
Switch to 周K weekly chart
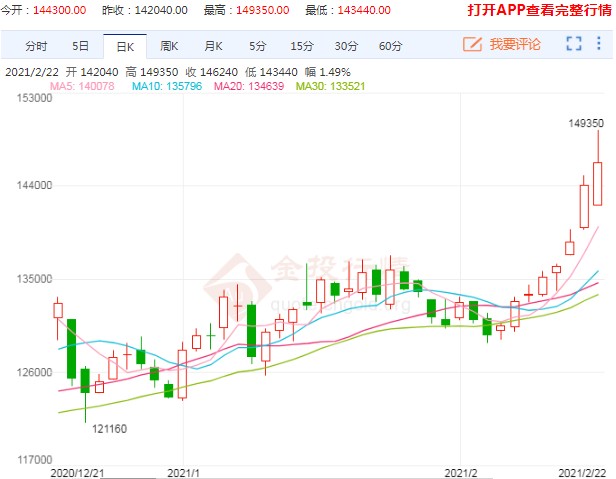(x=169, y=46)
